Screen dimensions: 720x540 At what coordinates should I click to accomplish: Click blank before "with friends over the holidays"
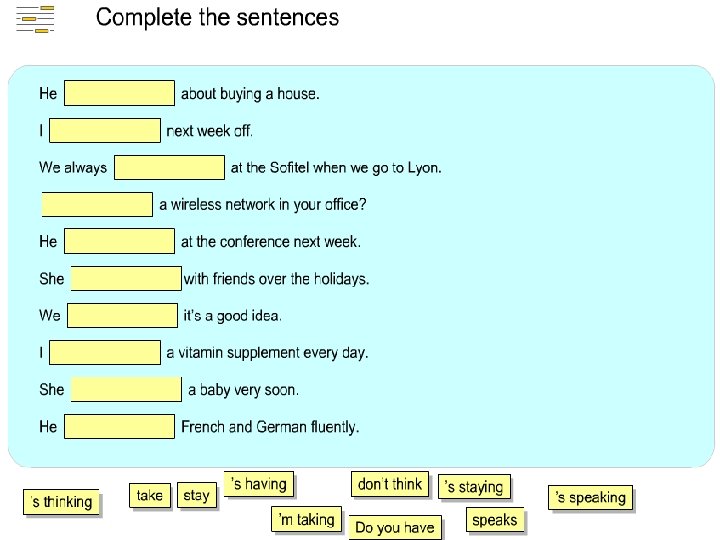pos(126,279)
